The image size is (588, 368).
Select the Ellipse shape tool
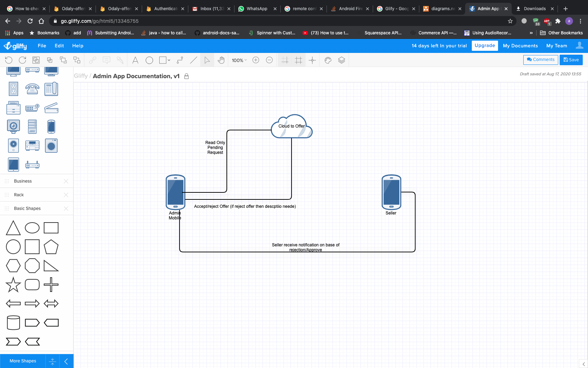(149, 60)
